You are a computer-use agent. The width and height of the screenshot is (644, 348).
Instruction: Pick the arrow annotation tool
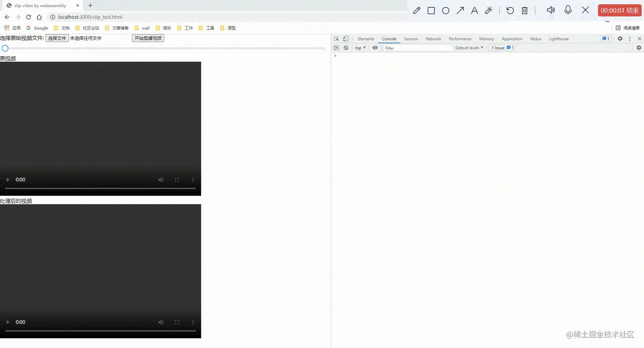(x=460, y=10)
